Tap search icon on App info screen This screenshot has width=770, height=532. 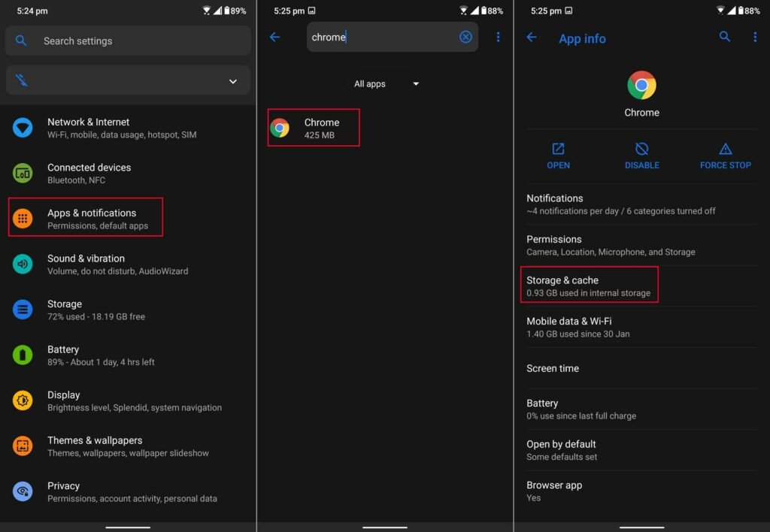725,36
